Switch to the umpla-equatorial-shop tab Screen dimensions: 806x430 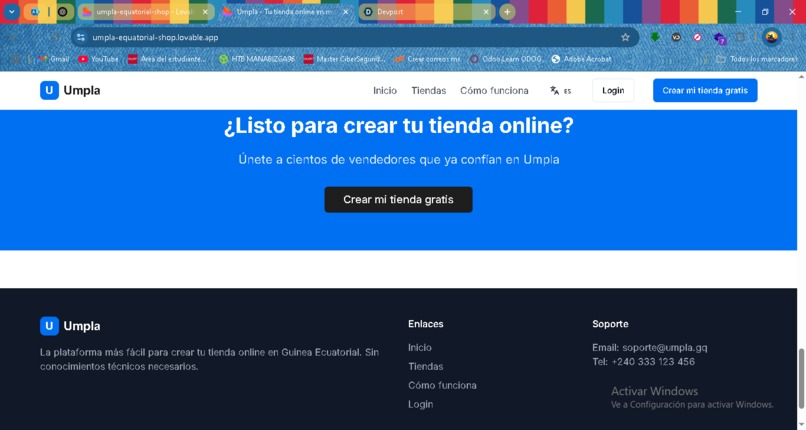click(x=145, y=11)
